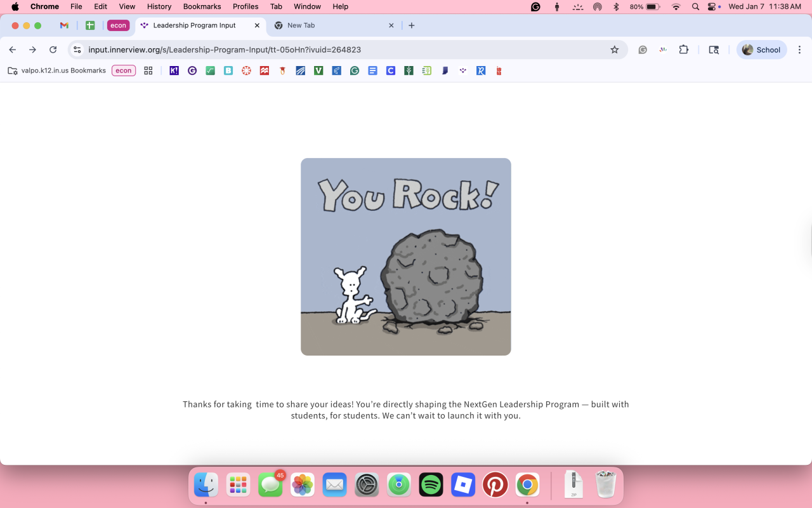The image size is (812, 508).
Task: Open the Kahoot bookmark in bookmarks bar
Action: (x=174, y=70)
